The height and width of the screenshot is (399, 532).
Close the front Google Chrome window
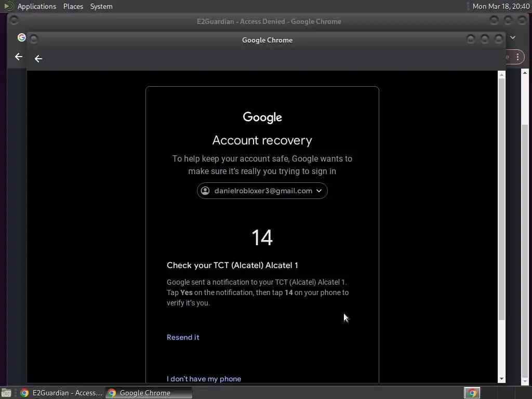tap(498, 39)
